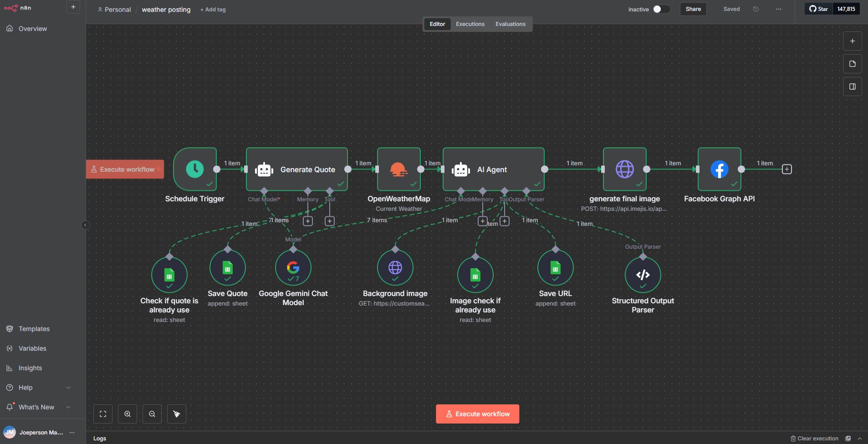Open the generate final image globe node
Image resolution: width=868 pixels, height=444 pixels.
click(625, 169)
